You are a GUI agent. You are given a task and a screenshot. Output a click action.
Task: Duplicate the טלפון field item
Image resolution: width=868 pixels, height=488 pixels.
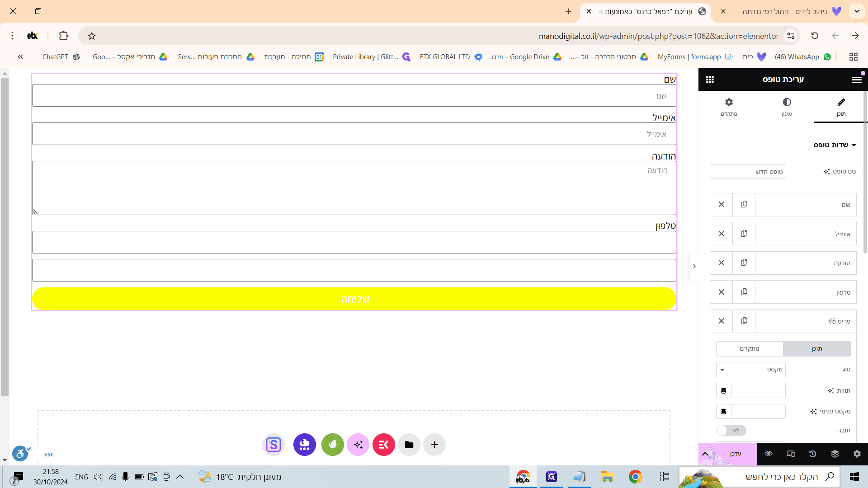click(x=744, y=292)
